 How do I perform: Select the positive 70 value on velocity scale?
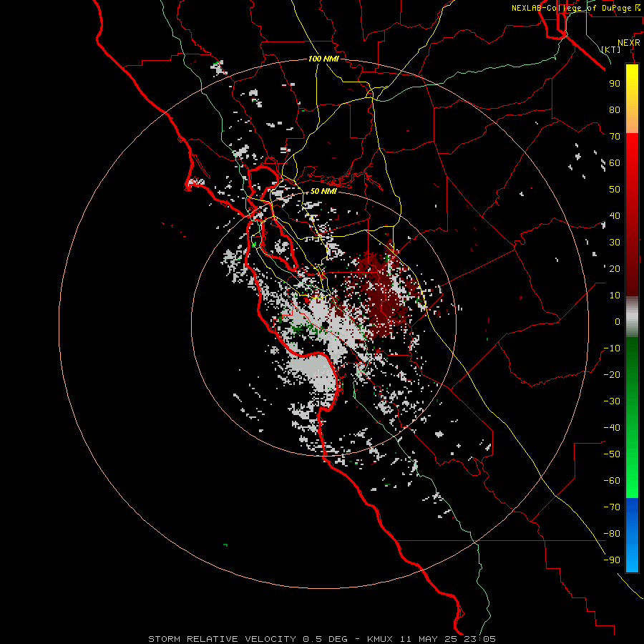[x=615, y=137]
